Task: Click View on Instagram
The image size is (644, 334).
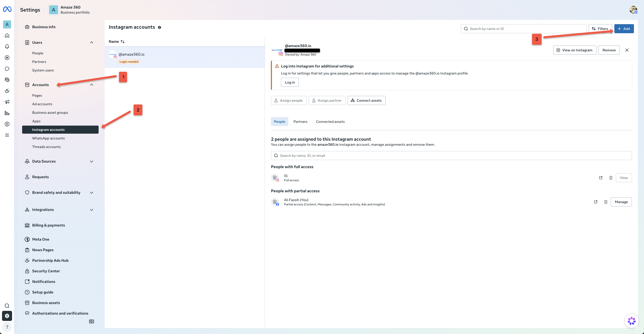Action: pyautogui.click(x=575, y=50)
